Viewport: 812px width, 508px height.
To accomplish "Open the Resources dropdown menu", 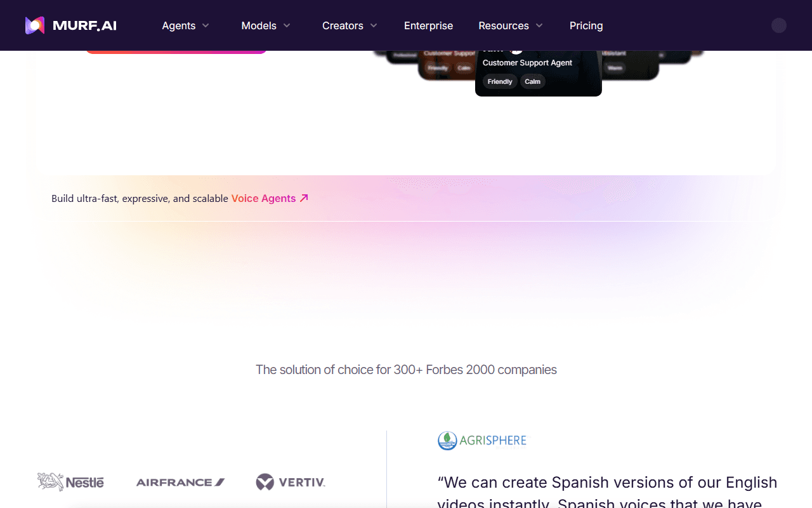I will tap(511, 25).
